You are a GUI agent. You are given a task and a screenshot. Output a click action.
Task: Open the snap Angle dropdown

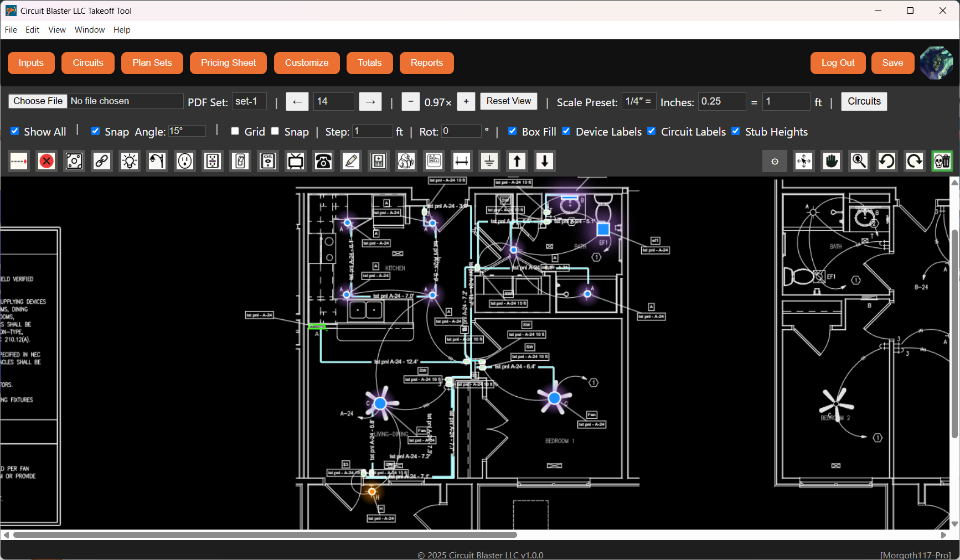(187, 131)
